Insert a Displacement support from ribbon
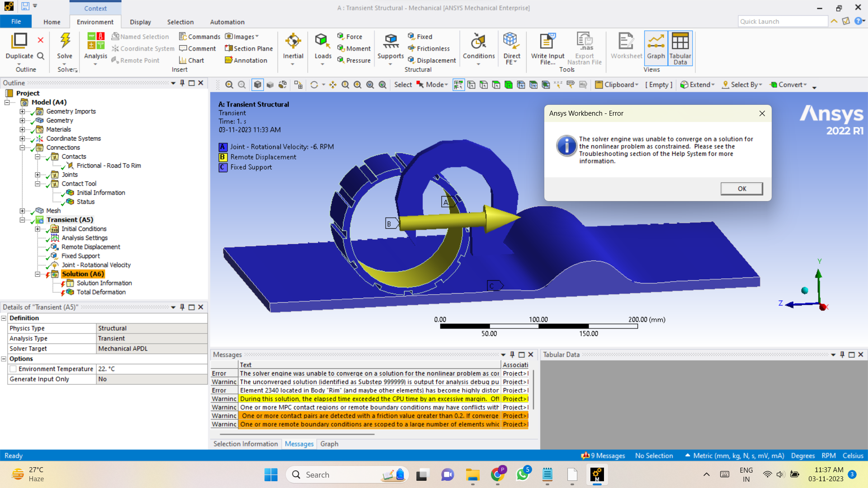 click(432, 60)
